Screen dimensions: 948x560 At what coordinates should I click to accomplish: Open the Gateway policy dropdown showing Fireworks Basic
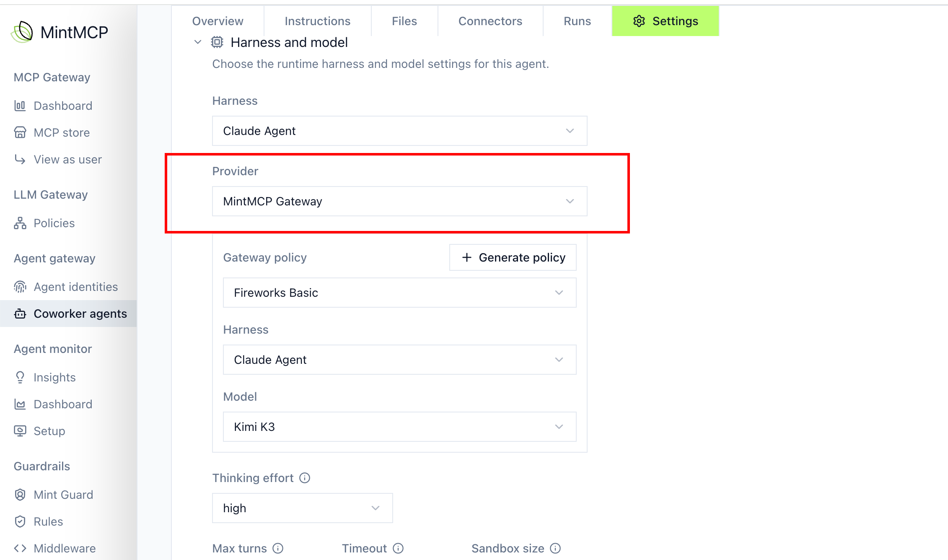[x=399, y=293]
